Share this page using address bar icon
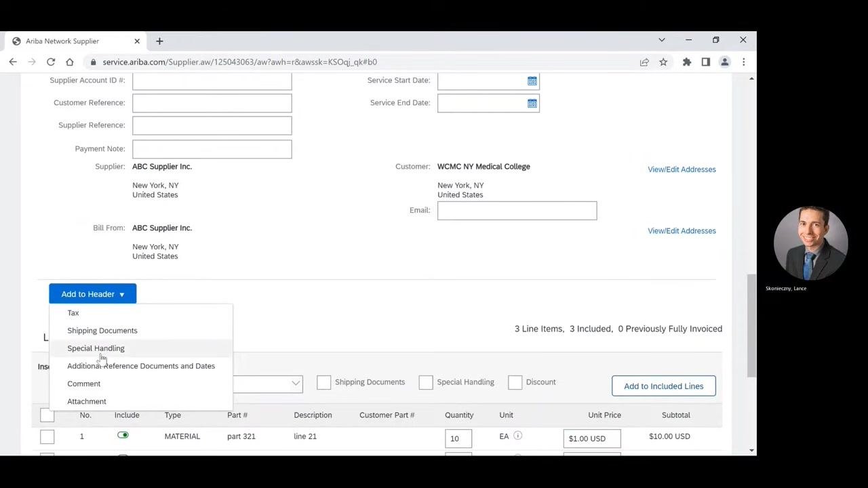The width and height of the screenshot is (868, 488). (644, 62)
